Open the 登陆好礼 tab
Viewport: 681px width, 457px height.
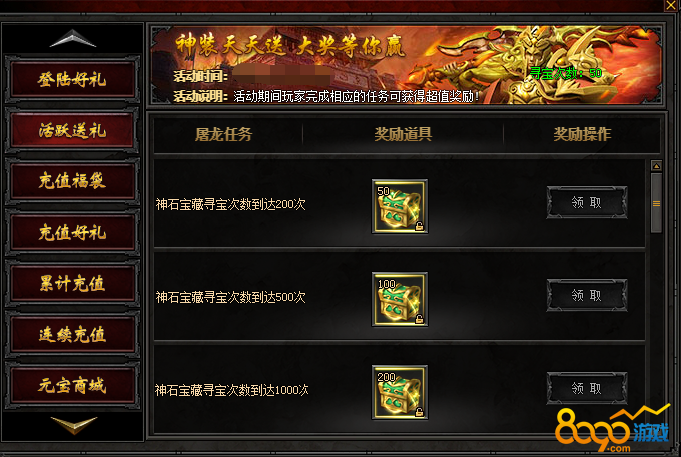click(x=73, y=79)
